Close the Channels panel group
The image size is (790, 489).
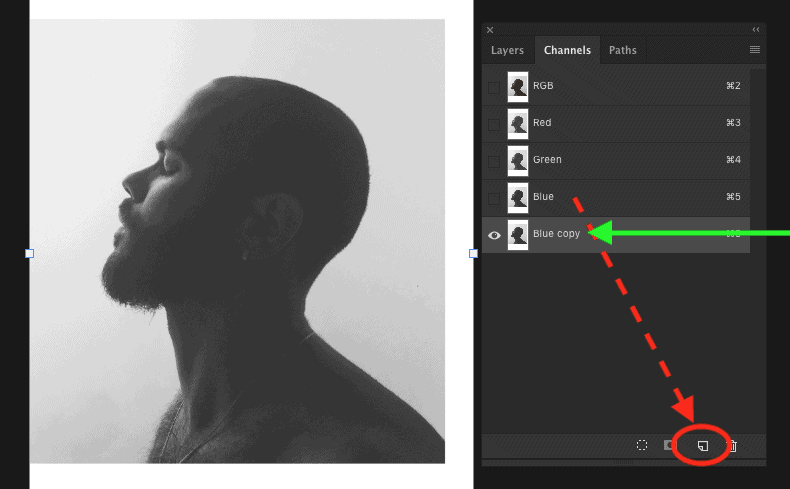pyautogui.click(x=490, y=30)
